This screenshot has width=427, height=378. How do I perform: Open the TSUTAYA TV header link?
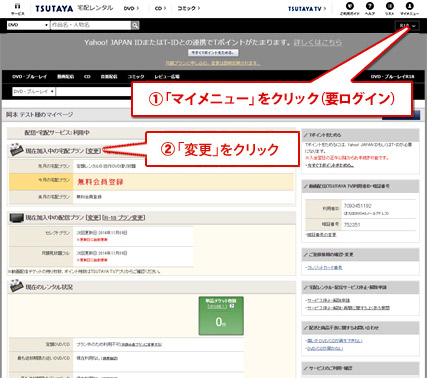(x=307, y=9)
